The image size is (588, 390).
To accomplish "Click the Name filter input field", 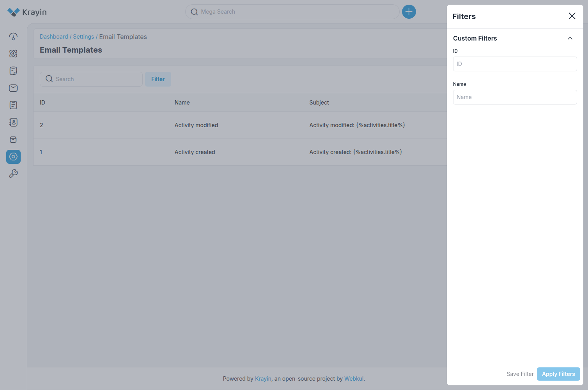I will click(515, 97).
